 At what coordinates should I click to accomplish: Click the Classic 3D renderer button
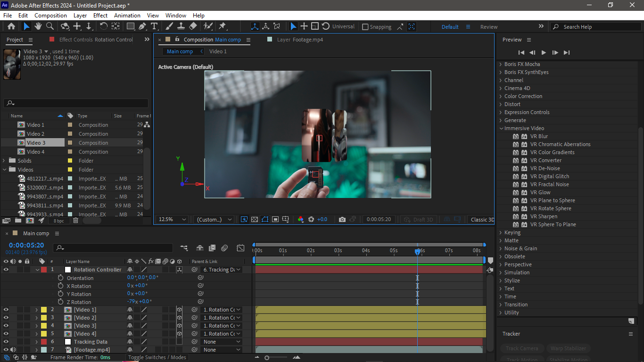[x=482, y=220]
